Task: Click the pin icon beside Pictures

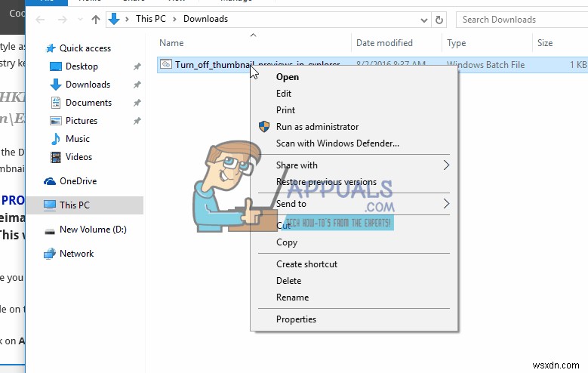Action: pyautogui.click(x=137, y=121)
